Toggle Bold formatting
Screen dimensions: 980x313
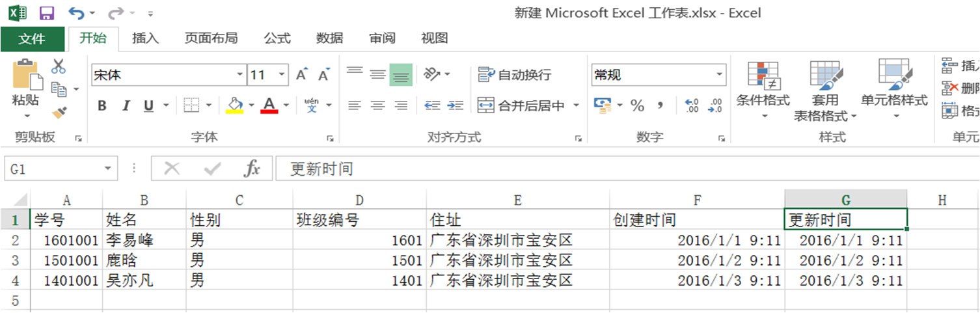click(102, 105)
